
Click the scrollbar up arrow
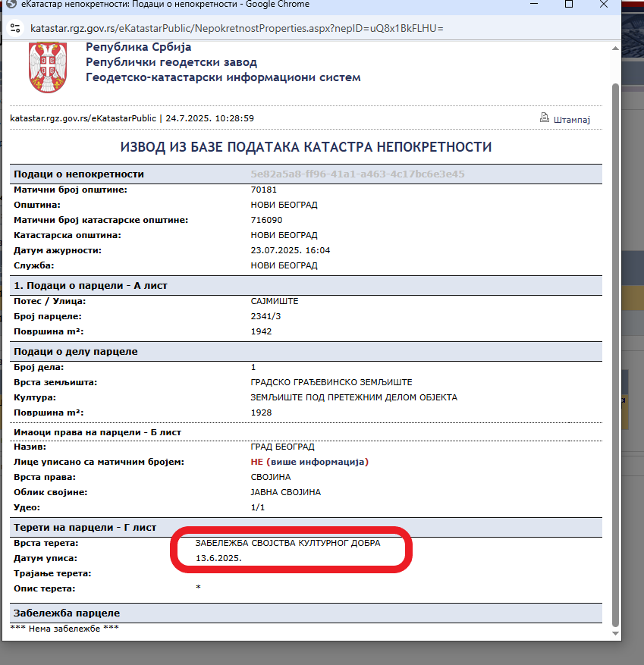pyautogui.click(x=615, y=49)
